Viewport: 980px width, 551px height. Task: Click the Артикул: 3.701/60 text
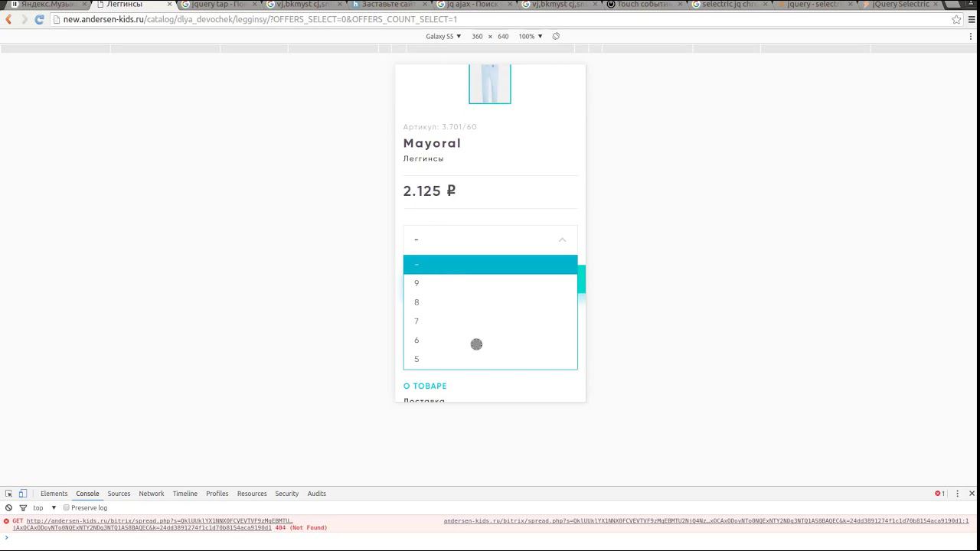click(440, 127)
